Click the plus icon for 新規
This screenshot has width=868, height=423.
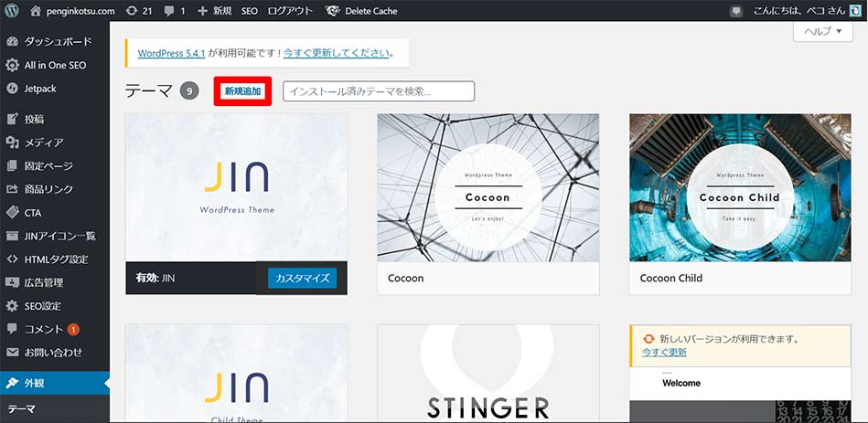203,10
